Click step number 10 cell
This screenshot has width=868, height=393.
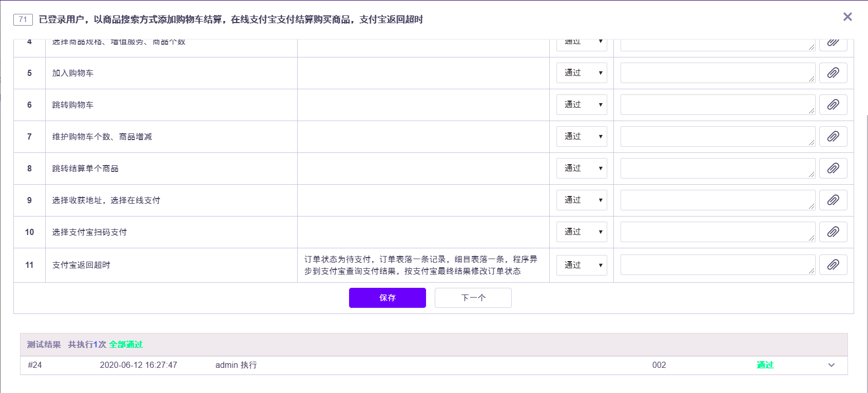click(x=29, y=232)
